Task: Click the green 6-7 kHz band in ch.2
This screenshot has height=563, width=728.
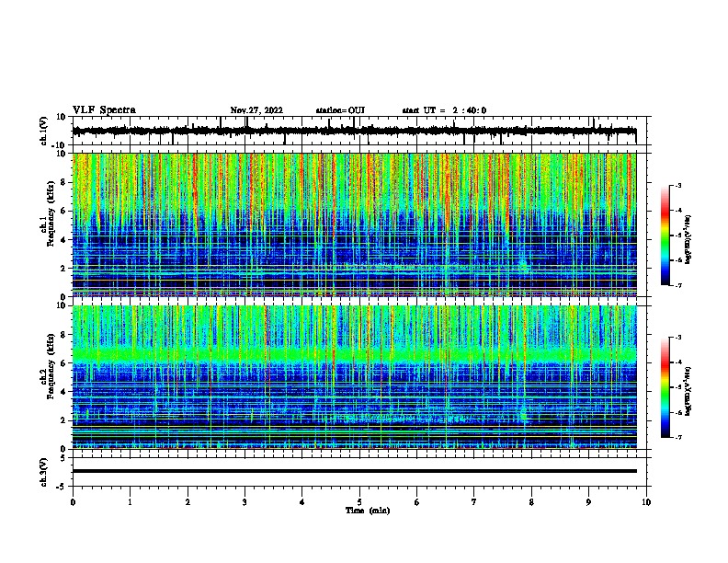Action: coord(354,355)
